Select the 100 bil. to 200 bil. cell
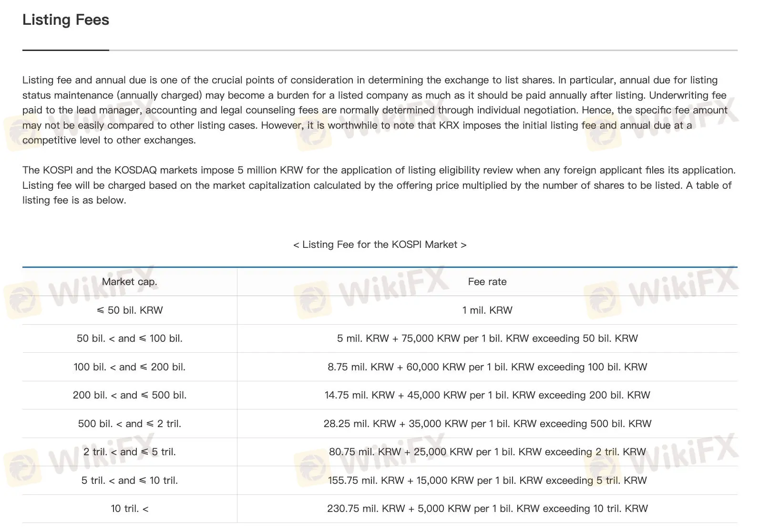The height and width of the screenshot is (532, 760). 129,367
